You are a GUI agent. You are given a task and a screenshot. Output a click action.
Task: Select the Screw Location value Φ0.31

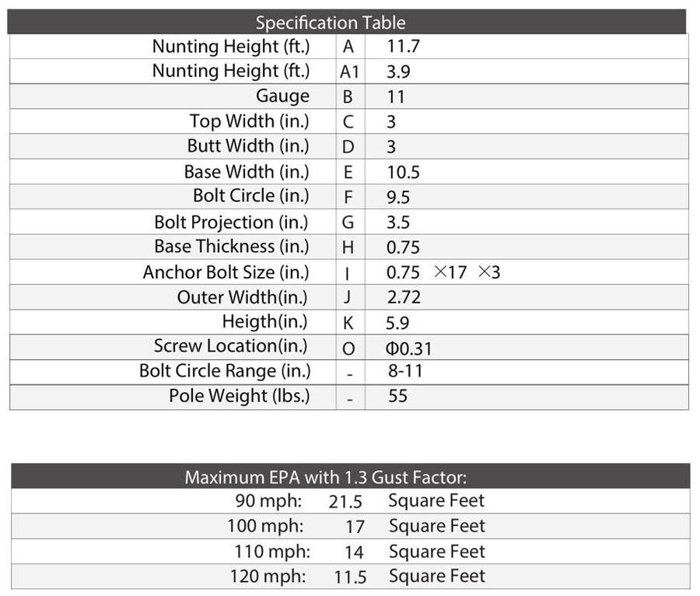click(408, 347)
